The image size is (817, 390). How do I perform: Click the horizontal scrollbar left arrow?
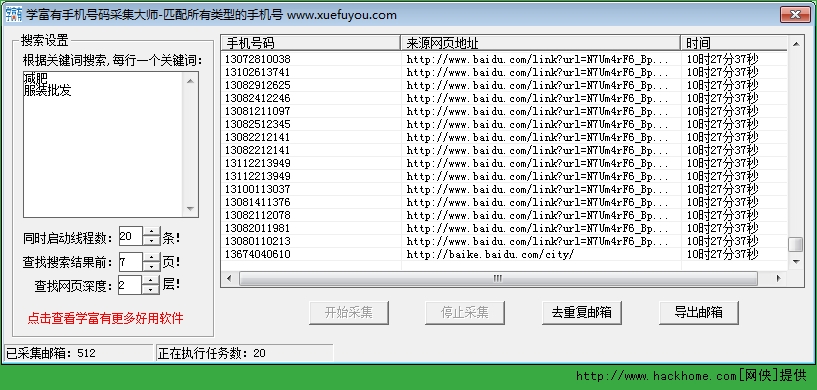(x=229, y=278)
